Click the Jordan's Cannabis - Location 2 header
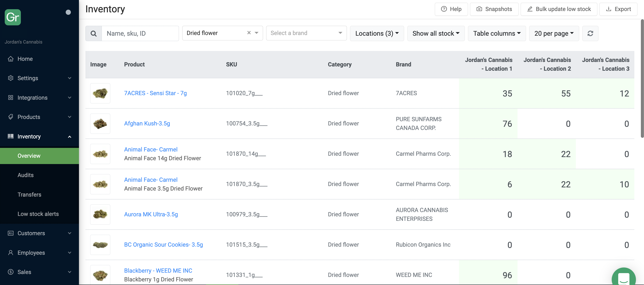The height and width of the screenshot is (285, 644). click(x=547, y=64)
